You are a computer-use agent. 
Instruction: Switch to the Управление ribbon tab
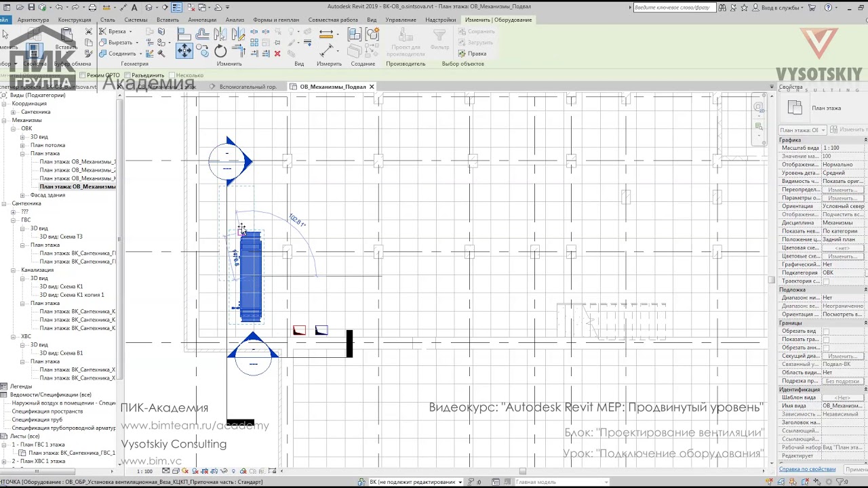tap(401, 20)
